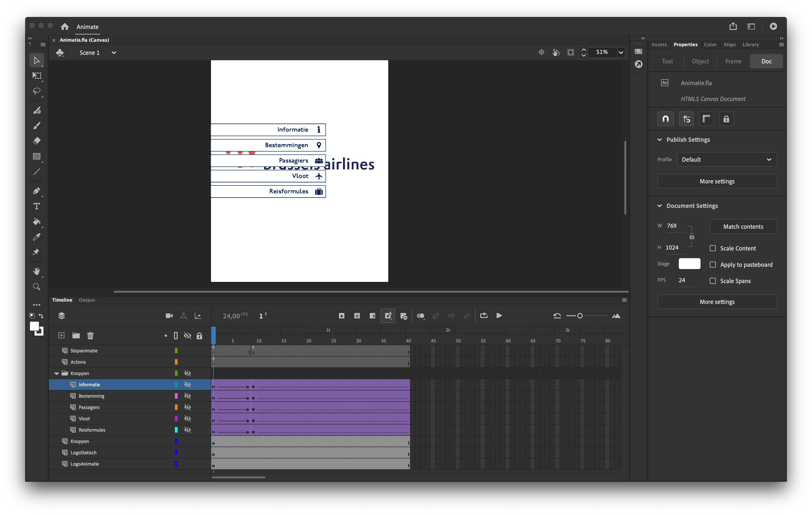
Task: Check Apply to pasteboard option
Action: (713, 265)
